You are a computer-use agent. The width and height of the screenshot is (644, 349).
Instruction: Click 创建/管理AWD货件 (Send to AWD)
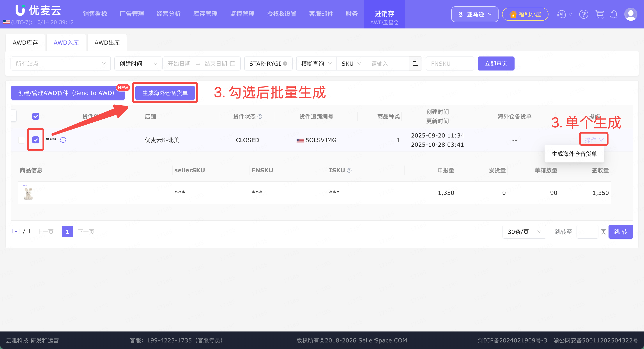(68, 93)
